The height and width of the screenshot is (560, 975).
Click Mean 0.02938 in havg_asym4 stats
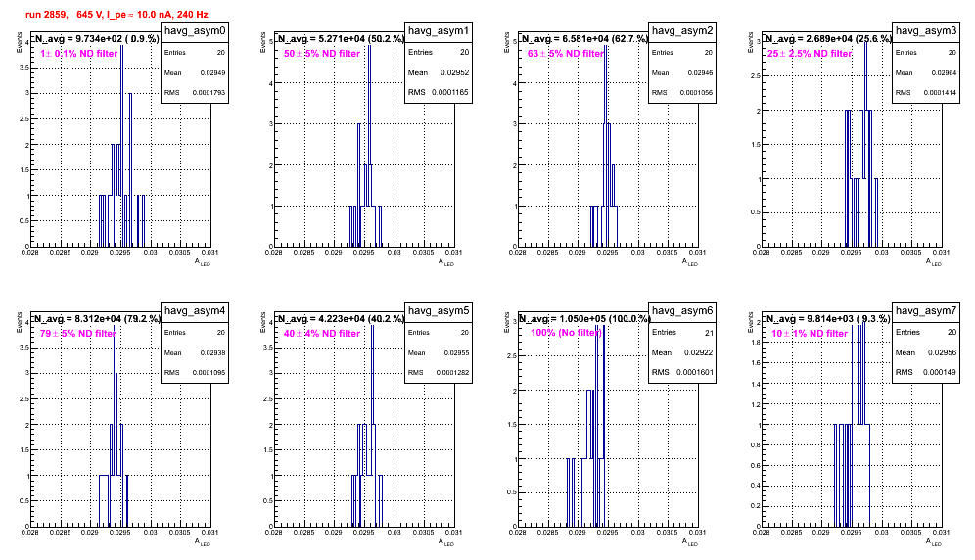195,352
